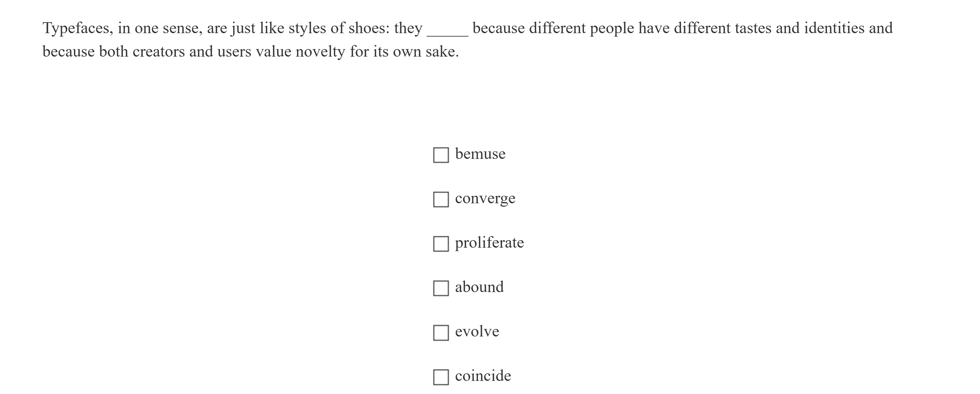Click the 'abound' answer label text
The width and height of the screenshot is (980, 394).
[x=479, y=287]
